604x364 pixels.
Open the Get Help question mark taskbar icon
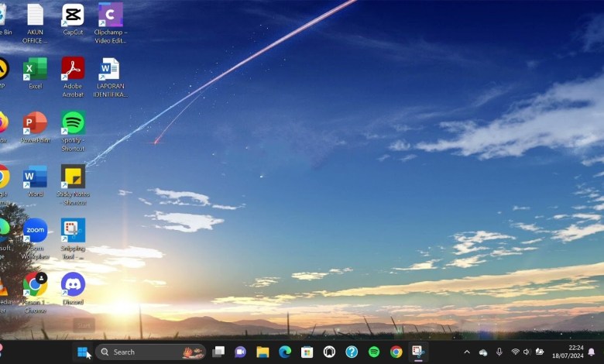click(x=352, y=352)
